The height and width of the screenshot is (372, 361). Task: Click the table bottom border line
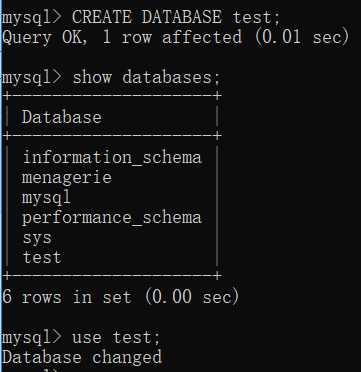(x=111, y=276)
